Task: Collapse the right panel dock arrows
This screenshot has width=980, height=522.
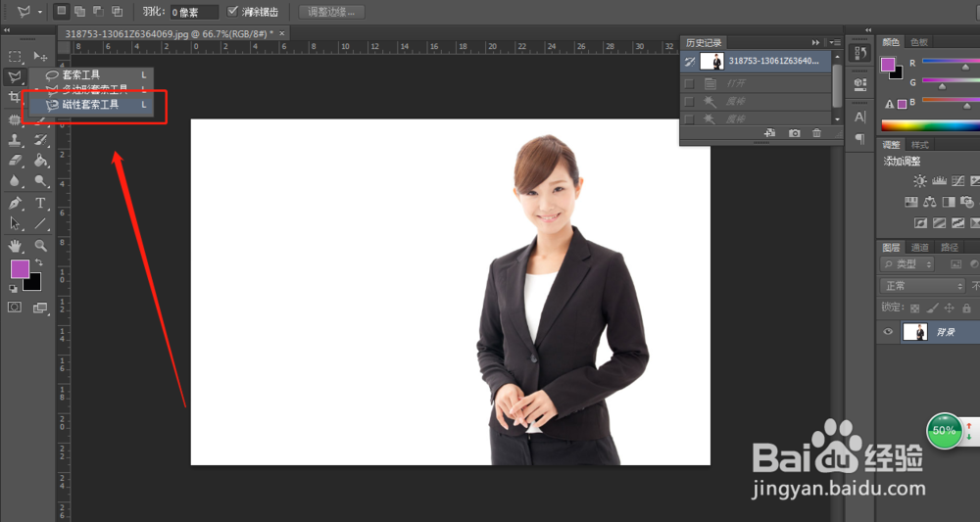Action: coord(868,30)
